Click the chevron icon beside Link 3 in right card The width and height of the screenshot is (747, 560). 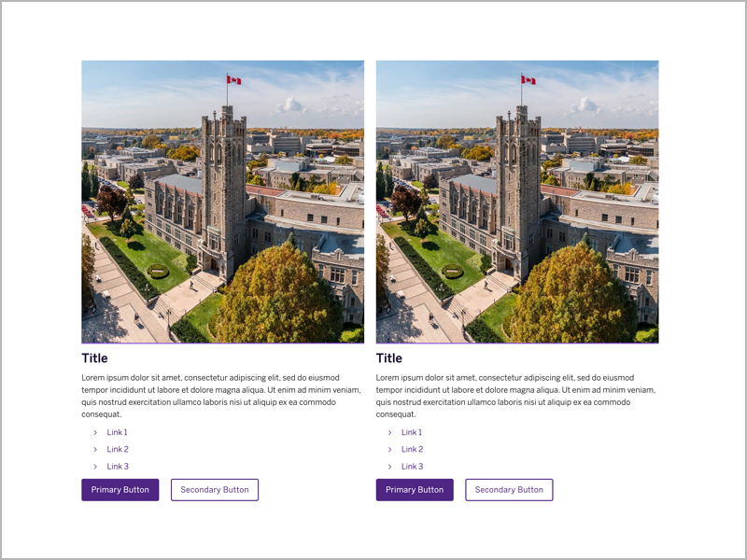click(389, 467)
